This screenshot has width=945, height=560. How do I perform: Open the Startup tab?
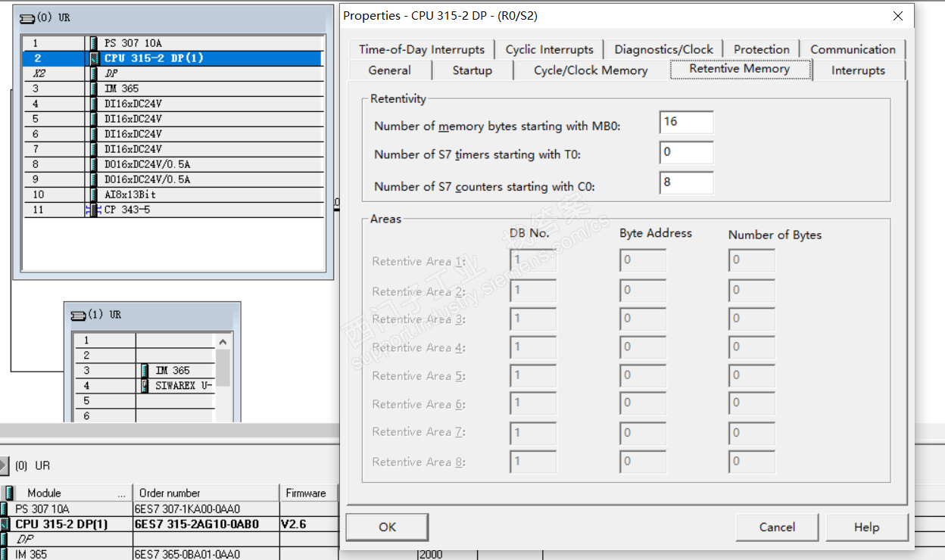pyautogui.click(x=472, y=70)
